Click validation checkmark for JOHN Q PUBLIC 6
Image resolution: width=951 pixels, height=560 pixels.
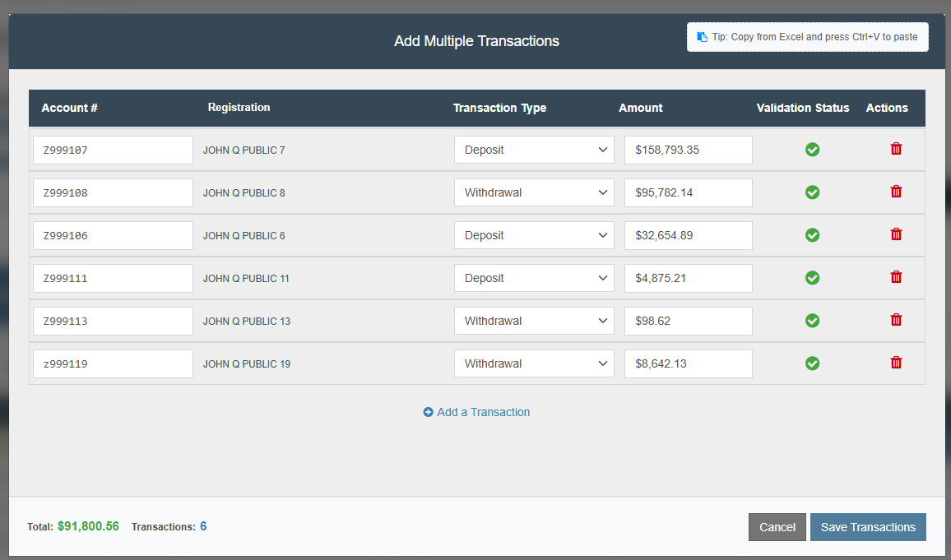812,235
